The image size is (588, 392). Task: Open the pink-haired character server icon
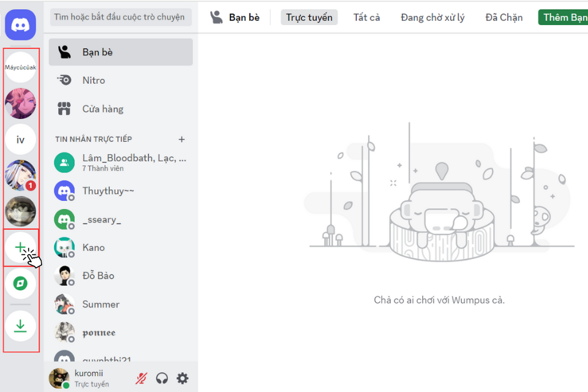(x=21, y=103)
